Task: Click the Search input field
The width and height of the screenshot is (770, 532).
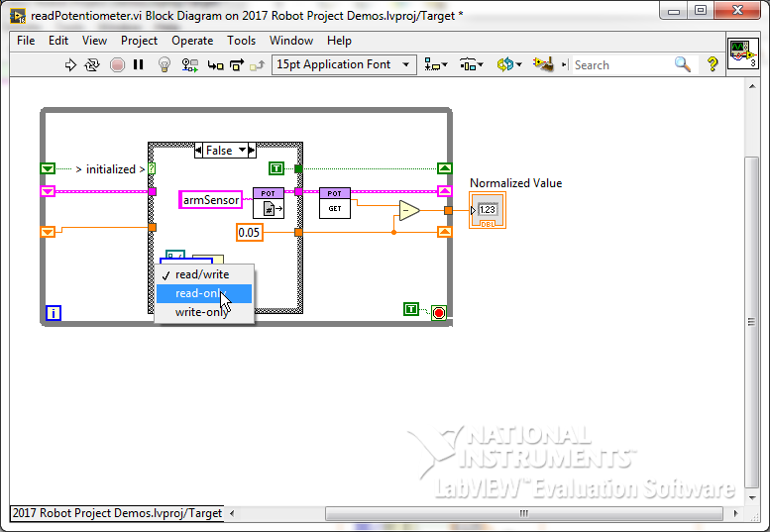Action: (621, 65)
